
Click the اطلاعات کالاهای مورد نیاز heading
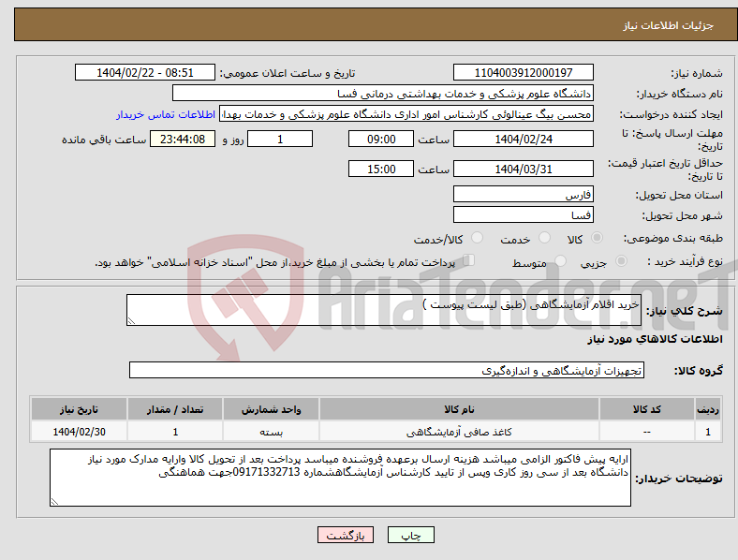655,339
